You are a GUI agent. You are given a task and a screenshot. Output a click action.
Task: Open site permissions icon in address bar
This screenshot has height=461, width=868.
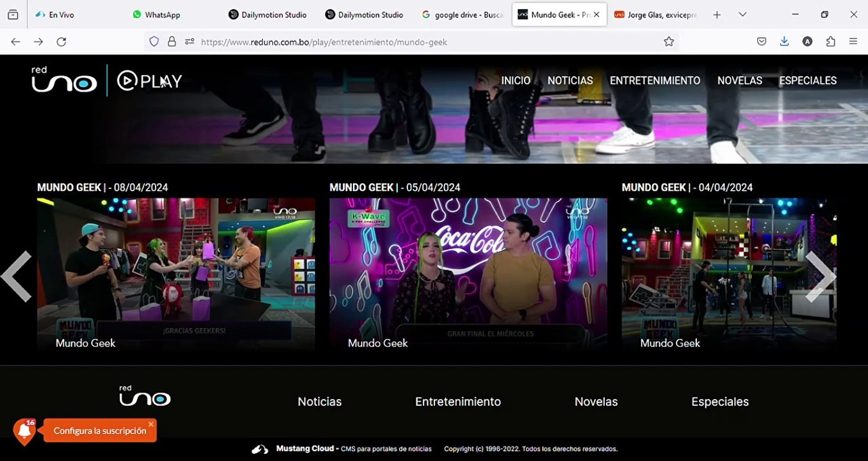tap(190, 42)
